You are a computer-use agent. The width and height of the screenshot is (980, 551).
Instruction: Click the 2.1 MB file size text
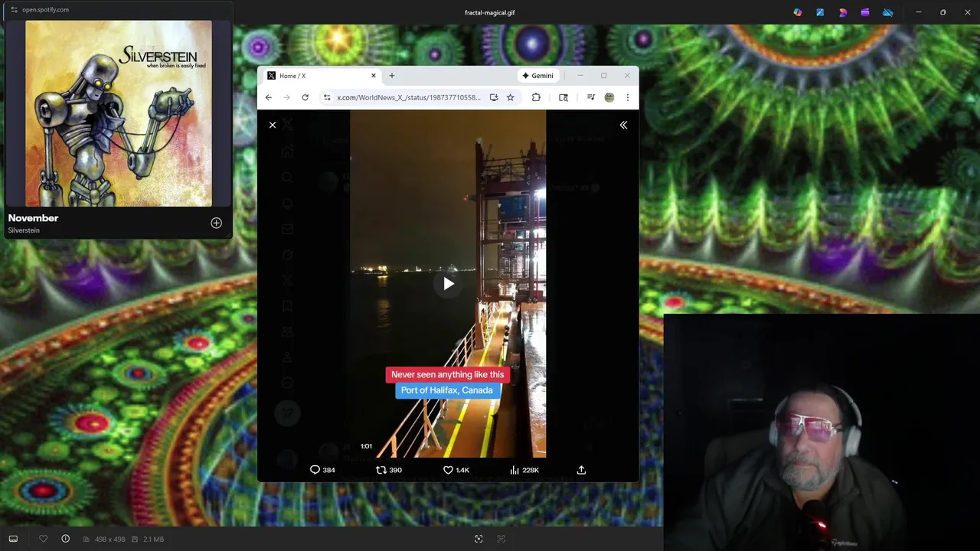[154, 540]
